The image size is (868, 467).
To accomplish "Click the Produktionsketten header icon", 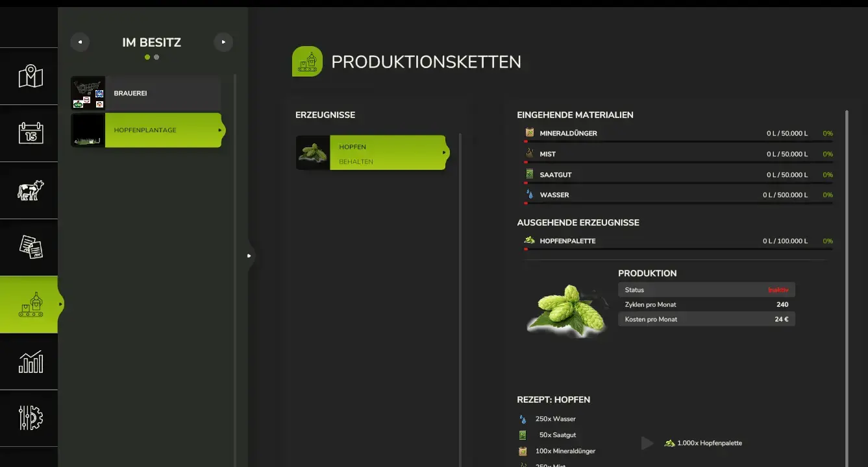I will pyautogui.click(x=307, y=62).
